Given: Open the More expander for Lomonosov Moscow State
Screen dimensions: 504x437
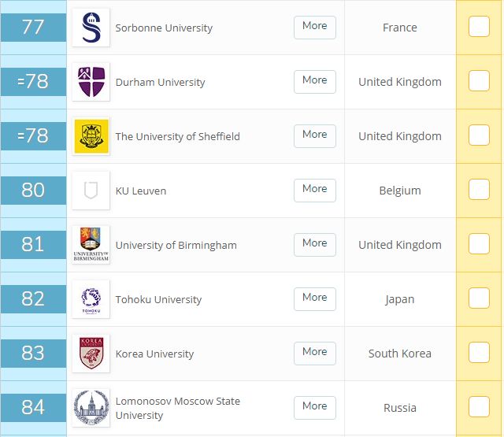Looking at the screenshot, I should pos(314,406).
